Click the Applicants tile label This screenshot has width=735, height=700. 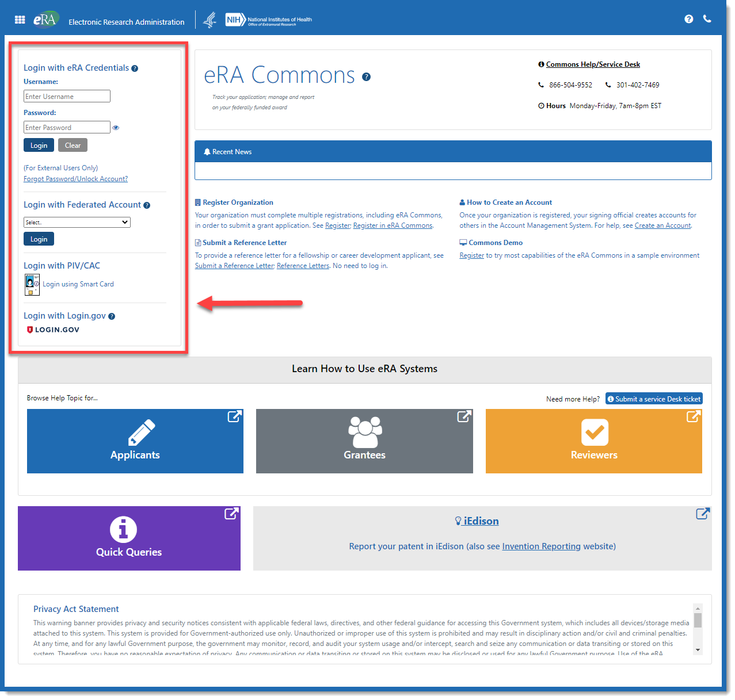135,455
